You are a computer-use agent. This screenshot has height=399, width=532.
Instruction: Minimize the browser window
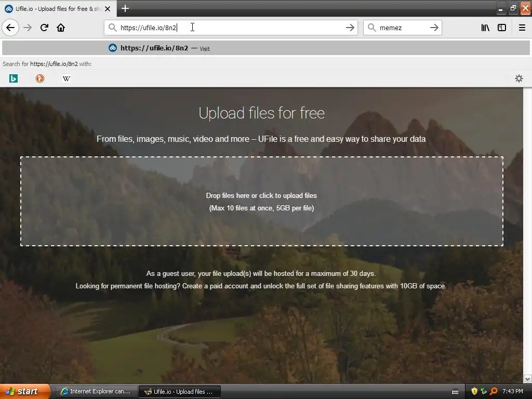click(501, 8)
